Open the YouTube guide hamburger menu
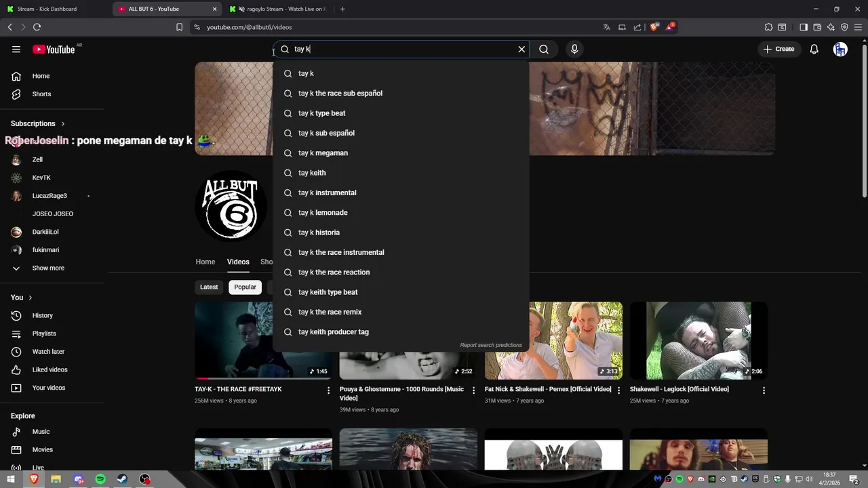 [x=16, y=49]
